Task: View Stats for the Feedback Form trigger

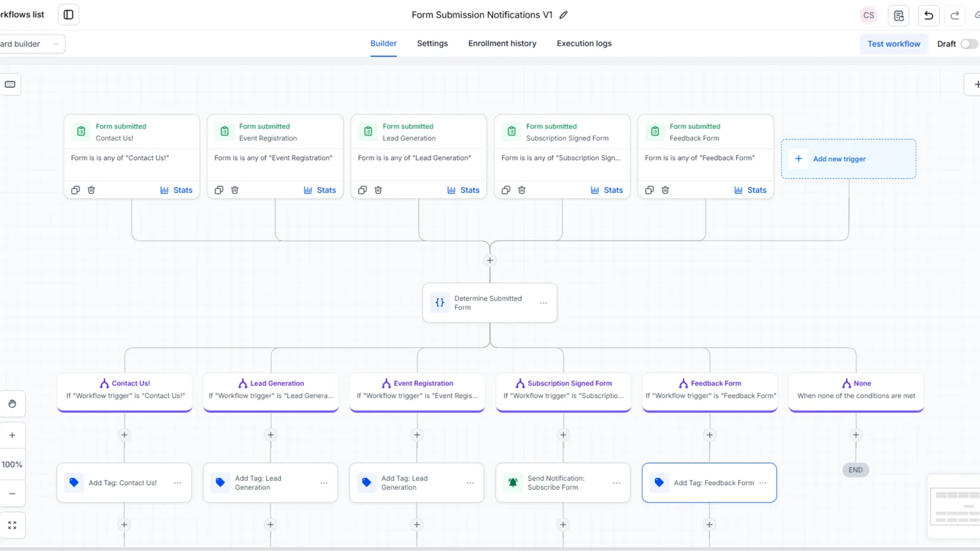Action: pos(750,190)
